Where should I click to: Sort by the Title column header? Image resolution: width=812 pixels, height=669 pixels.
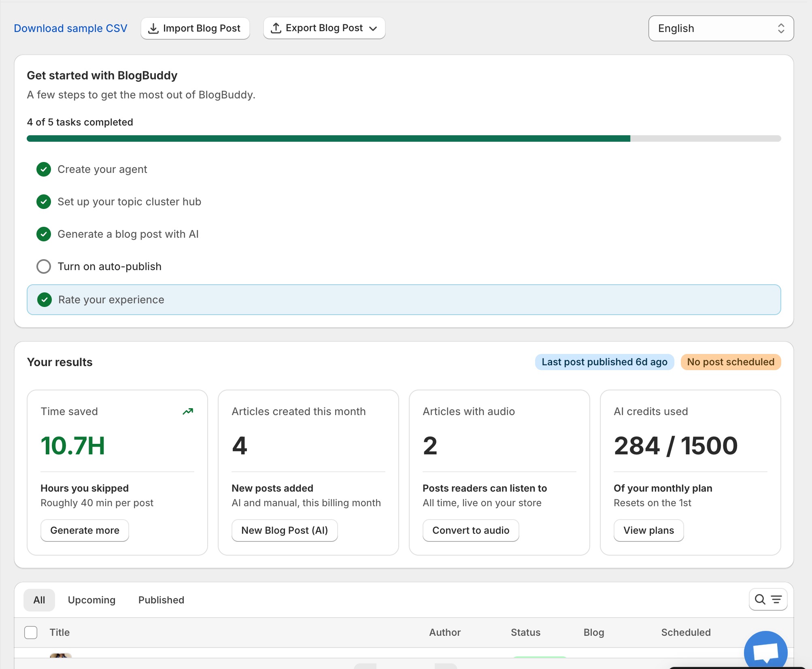[60, 633]
